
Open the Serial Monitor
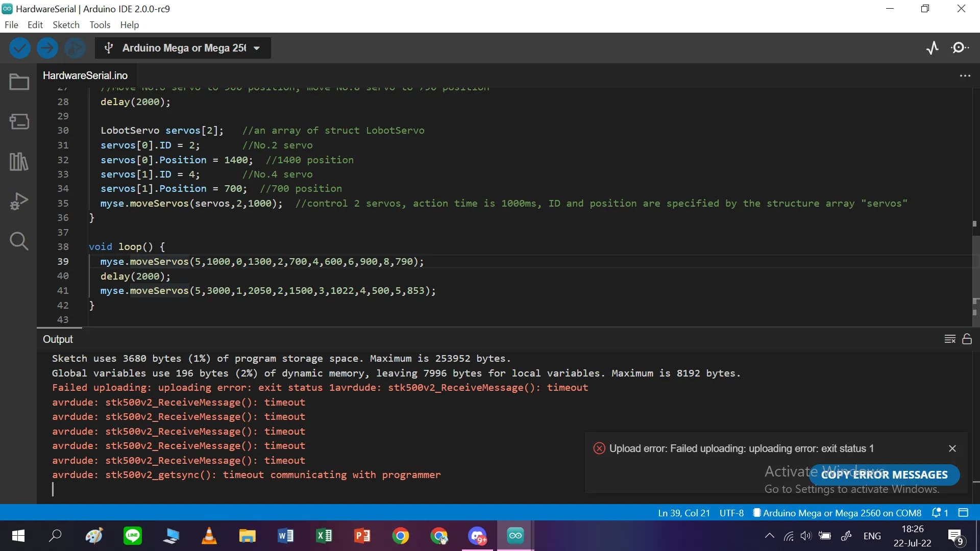click(960, 48)
